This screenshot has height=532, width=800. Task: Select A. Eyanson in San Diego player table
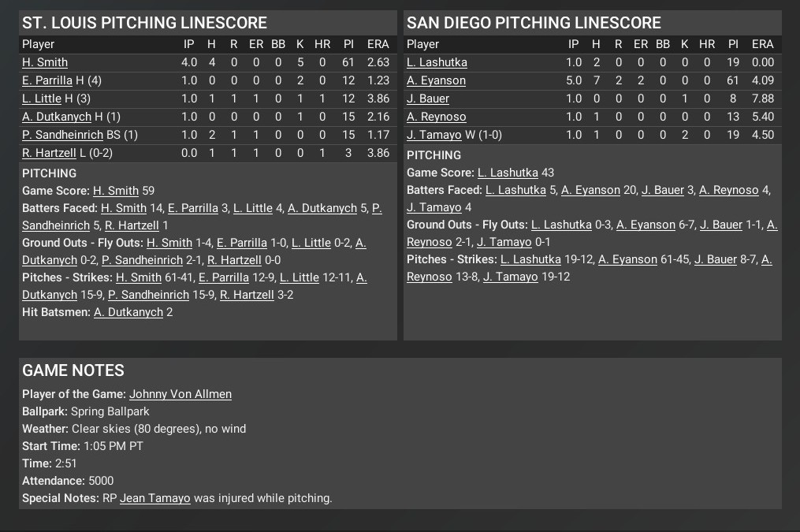(x=436, y=80)
